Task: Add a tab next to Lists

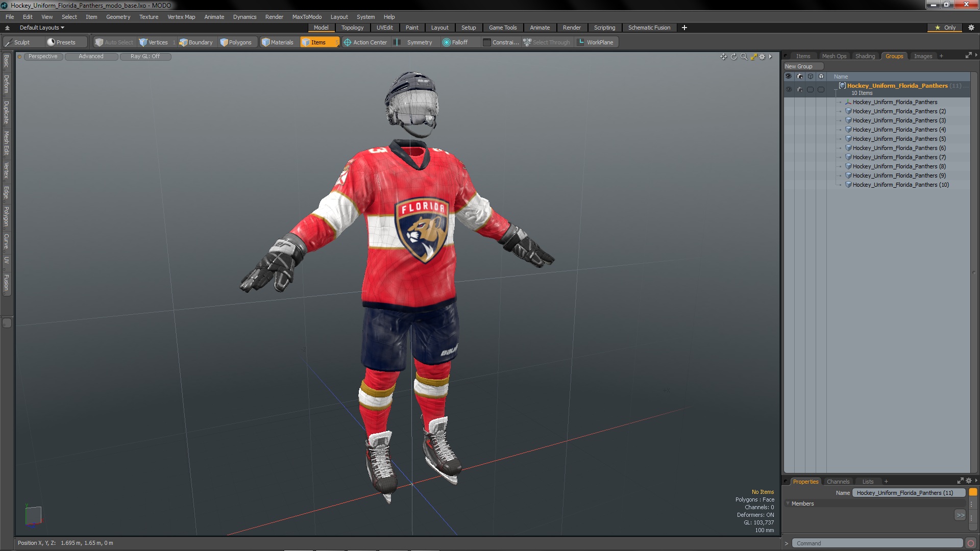Action: click(886, 482)
